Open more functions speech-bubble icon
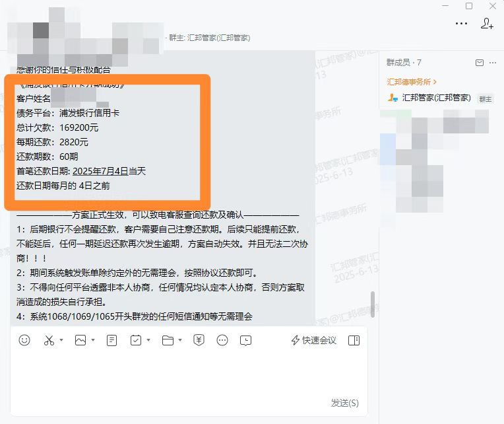Viewport: 504px width, 424px height. (222, 340)
